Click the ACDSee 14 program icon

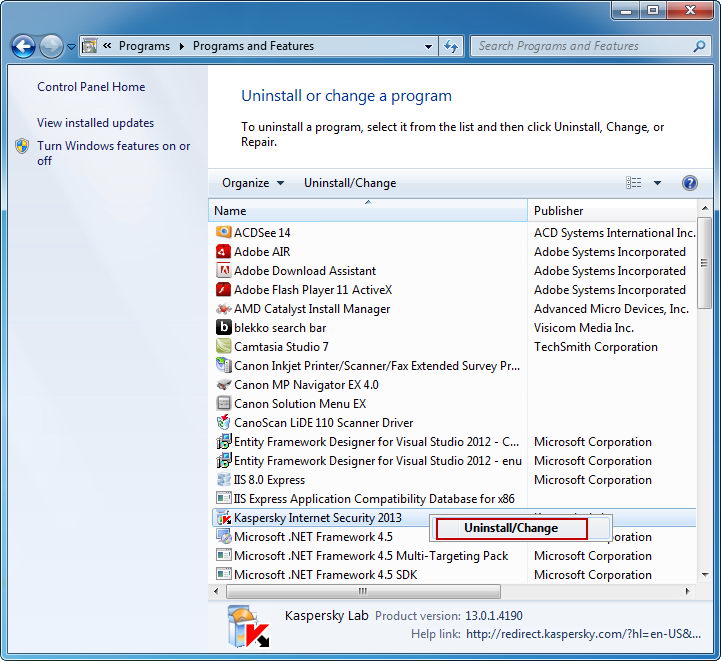[223, 232]
